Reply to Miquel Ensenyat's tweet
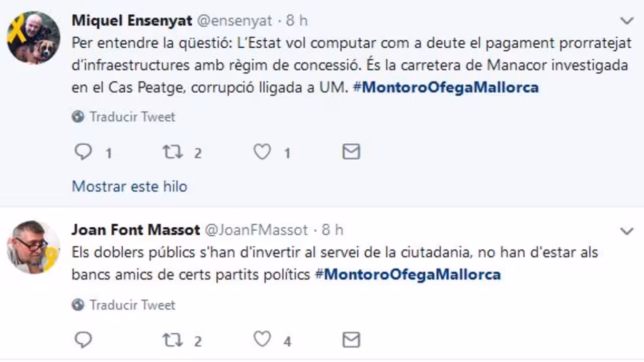The height and width of the screenshot is (362, 644). pos(83,152)
